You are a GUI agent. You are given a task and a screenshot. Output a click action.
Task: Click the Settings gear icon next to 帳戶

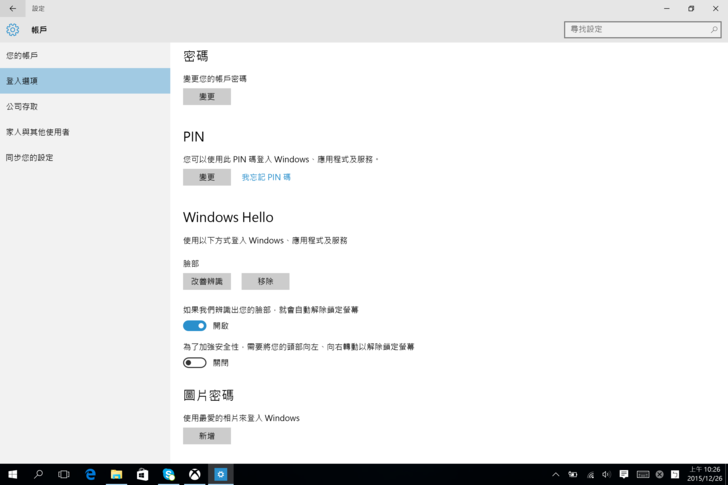(x=13, y=30)
